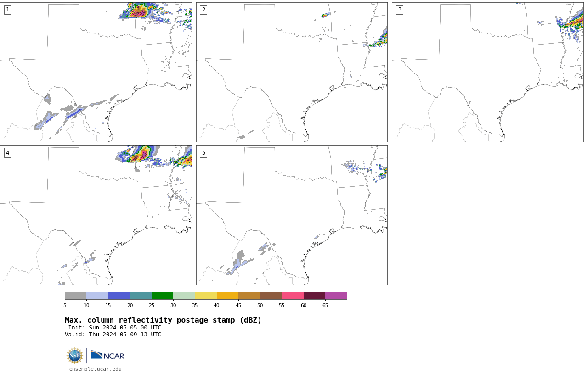Image resolution: width=588 pixels, height=374 pixels.
Task: Click the gray 5-10 dBZ color swatch
Action: [75, 296]
